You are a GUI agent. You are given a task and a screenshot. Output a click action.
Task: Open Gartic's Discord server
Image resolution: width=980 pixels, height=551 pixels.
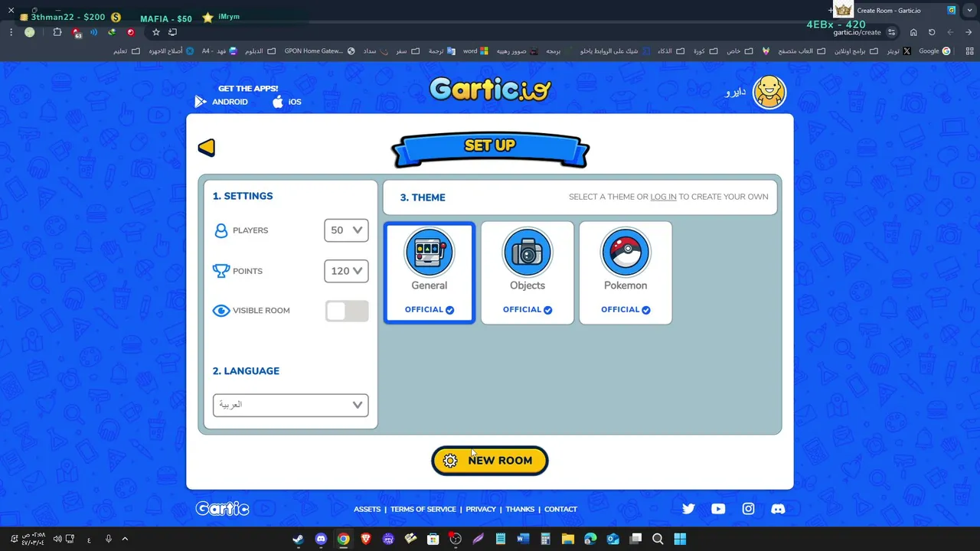pyautogui.click(x=778, y=509)
